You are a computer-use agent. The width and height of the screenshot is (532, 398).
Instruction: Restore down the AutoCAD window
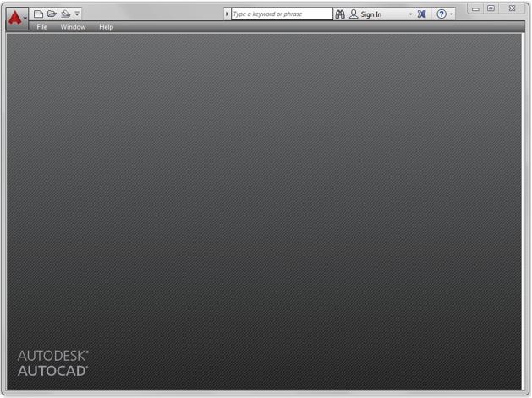pos(491,8)
